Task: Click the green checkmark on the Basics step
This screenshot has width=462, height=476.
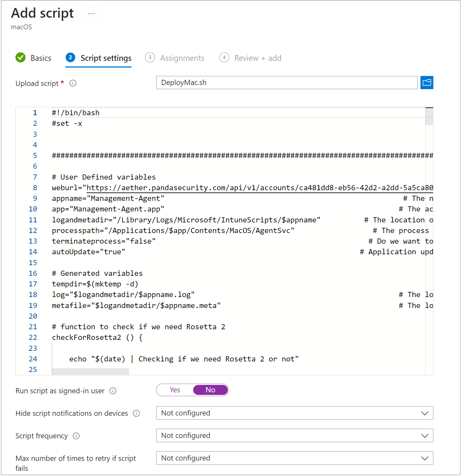Action: tap(20, 58)
